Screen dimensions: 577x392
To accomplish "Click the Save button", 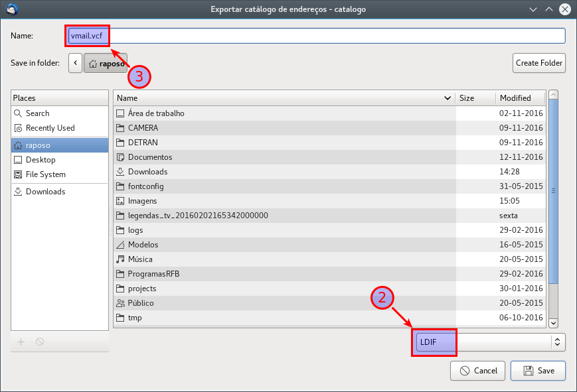I will (538, 371).
